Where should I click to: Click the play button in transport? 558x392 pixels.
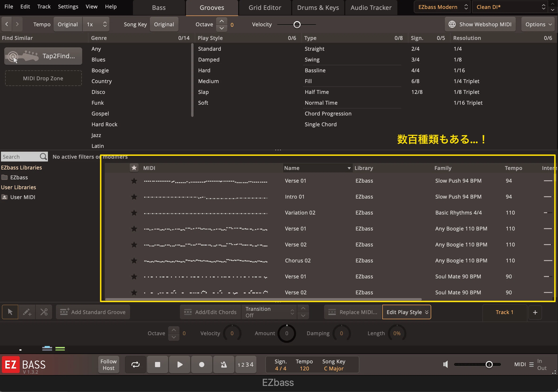pos(180,365)
